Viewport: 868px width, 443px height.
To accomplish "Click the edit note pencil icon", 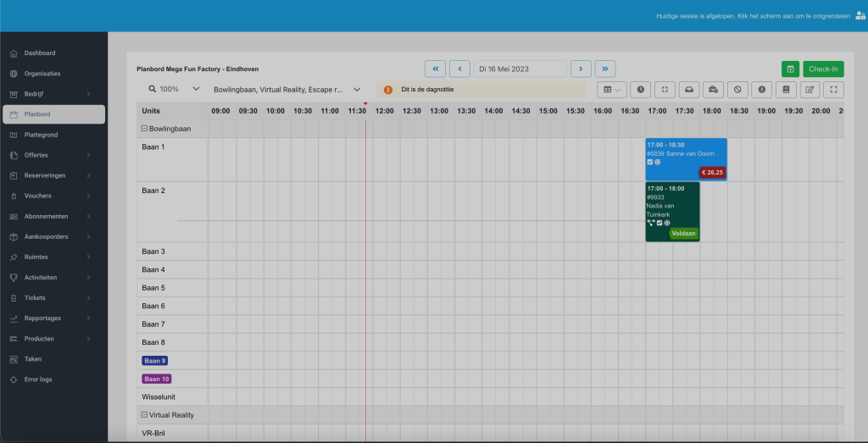I will point(810,89).
